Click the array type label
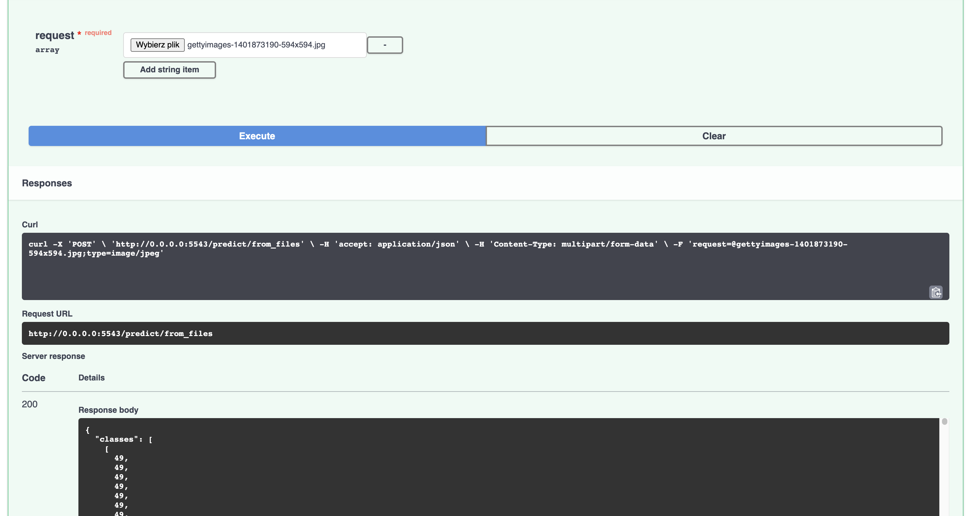 coord(47,50)
